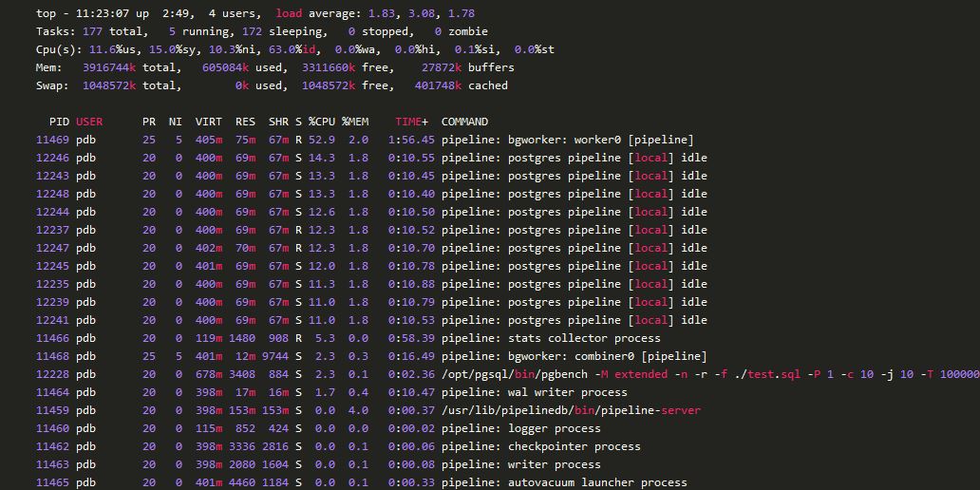Select the stats collector process line
The image size is (980, 490).
[x=551, y=338]
